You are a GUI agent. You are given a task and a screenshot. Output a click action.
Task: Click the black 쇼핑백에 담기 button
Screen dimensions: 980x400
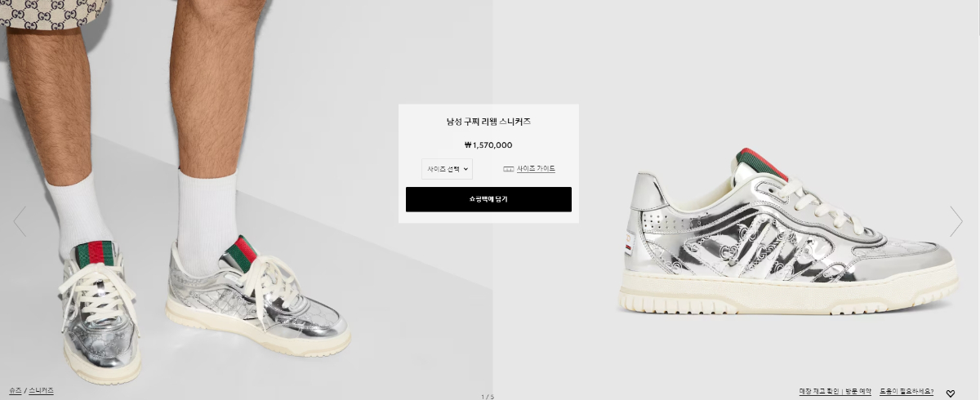[x=488, y=199]
